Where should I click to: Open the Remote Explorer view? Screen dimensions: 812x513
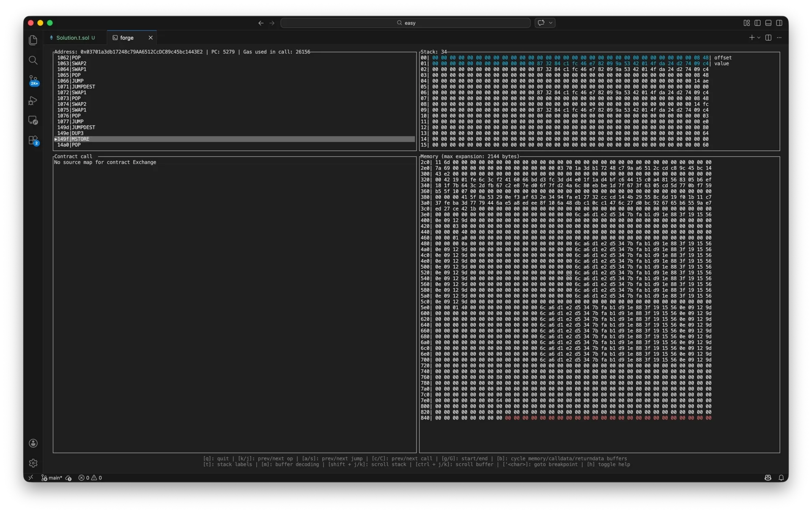(x=33, y=120)
